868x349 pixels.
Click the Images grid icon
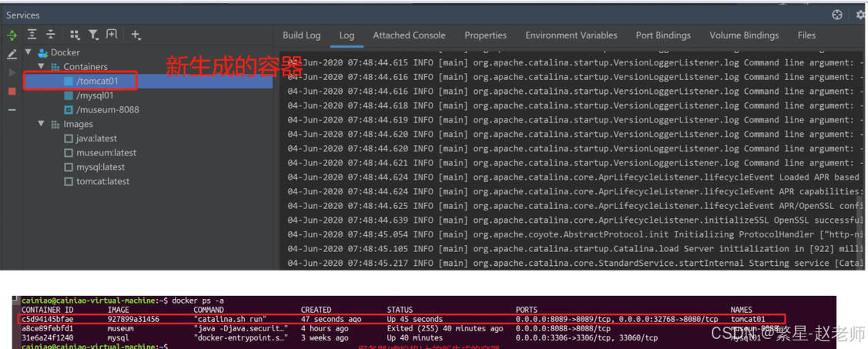click(55, 124)
